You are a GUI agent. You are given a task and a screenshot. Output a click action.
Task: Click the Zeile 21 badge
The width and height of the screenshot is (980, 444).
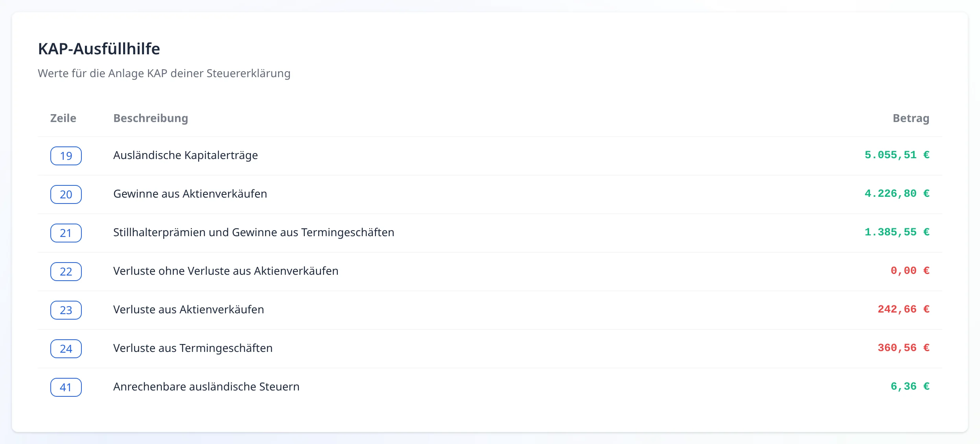point(66,233)
